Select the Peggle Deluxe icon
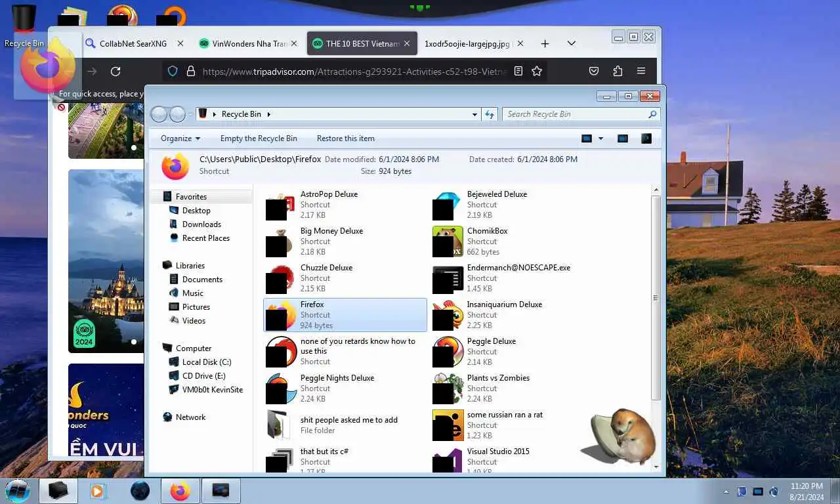The height and width of the screenshot is (504, 840). [x=448, y=352]
